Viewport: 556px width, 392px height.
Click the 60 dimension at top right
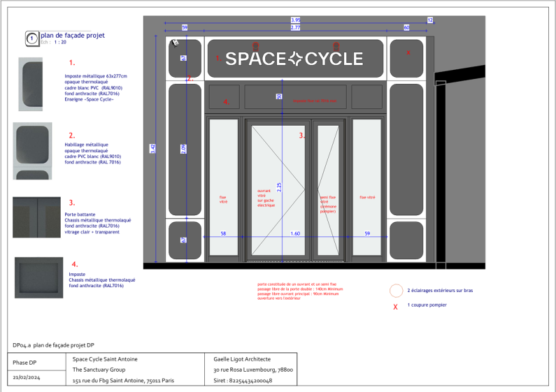(x=406, y=27)
